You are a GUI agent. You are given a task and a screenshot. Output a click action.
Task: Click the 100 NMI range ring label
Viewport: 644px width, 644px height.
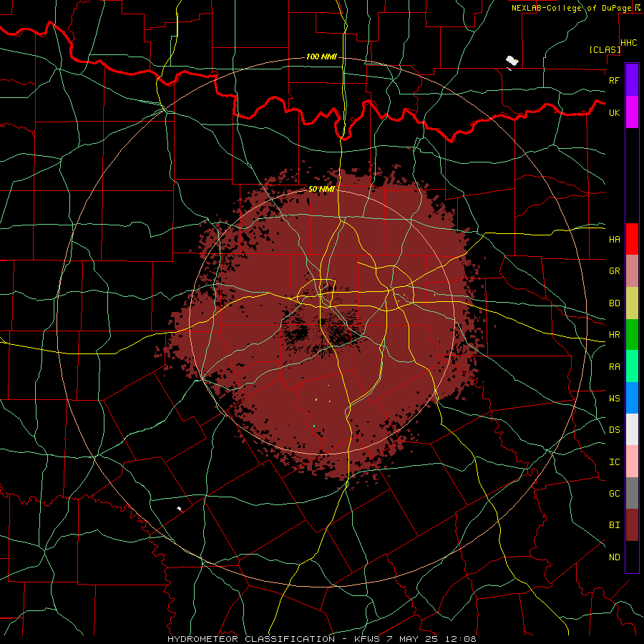coord(321,57)
